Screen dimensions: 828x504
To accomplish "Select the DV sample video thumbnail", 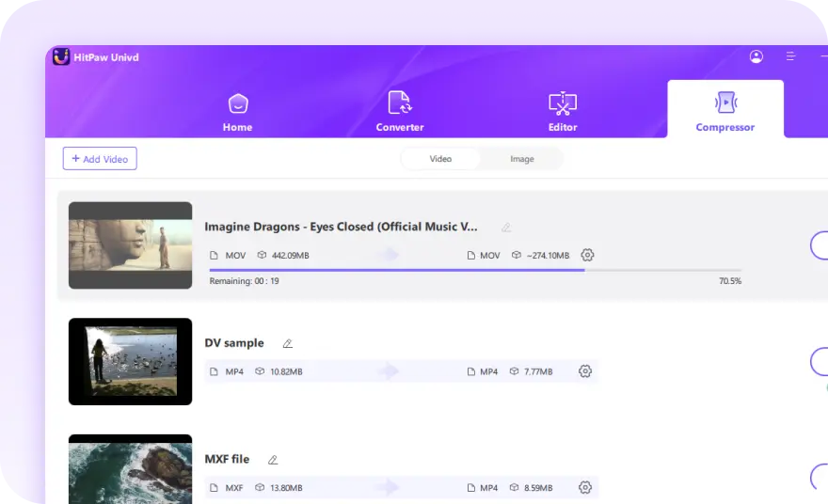I will click(130, 361).
